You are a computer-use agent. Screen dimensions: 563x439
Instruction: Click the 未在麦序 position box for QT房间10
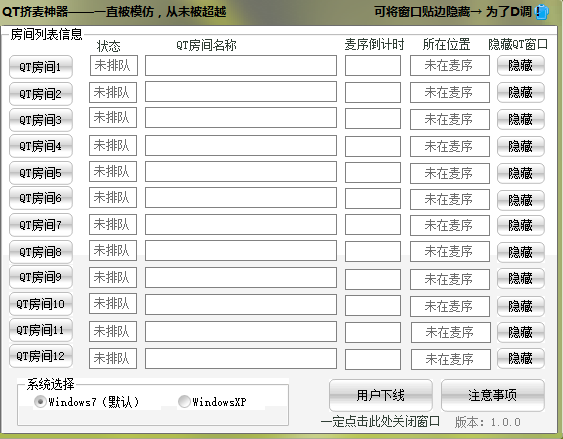pyautogui.click(x=450, y=306)
